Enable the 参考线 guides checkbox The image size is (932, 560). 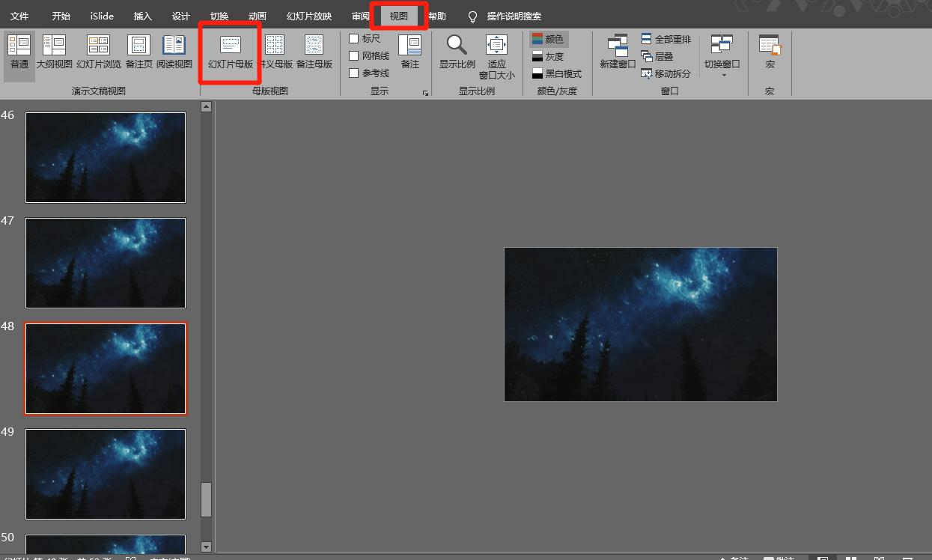click(x=354, y=73)
